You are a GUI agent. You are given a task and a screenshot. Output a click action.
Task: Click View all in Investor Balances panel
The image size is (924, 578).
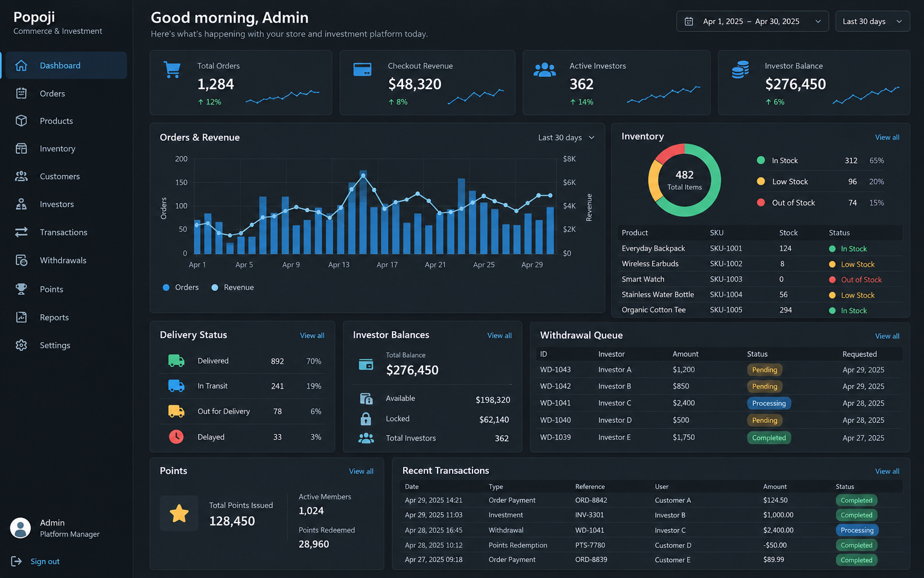[499, 336]
